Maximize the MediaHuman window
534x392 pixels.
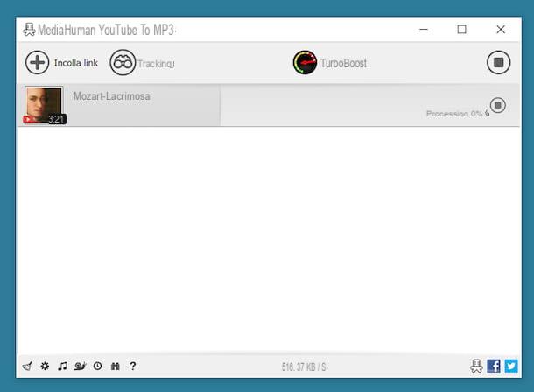click(x=462, y=30)
